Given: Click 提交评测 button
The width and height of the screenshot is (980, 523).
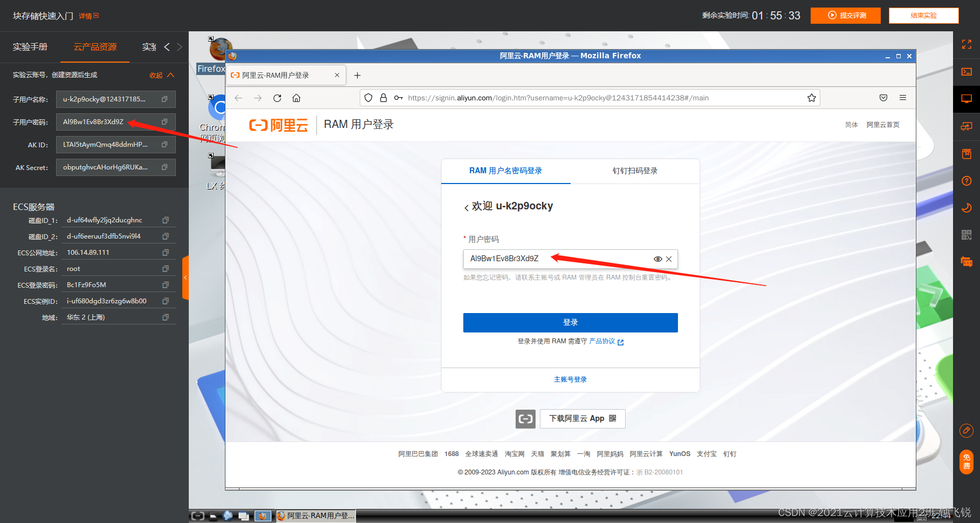Looking at the screenshot, I should pyautogui.click(x=846, y=16).
